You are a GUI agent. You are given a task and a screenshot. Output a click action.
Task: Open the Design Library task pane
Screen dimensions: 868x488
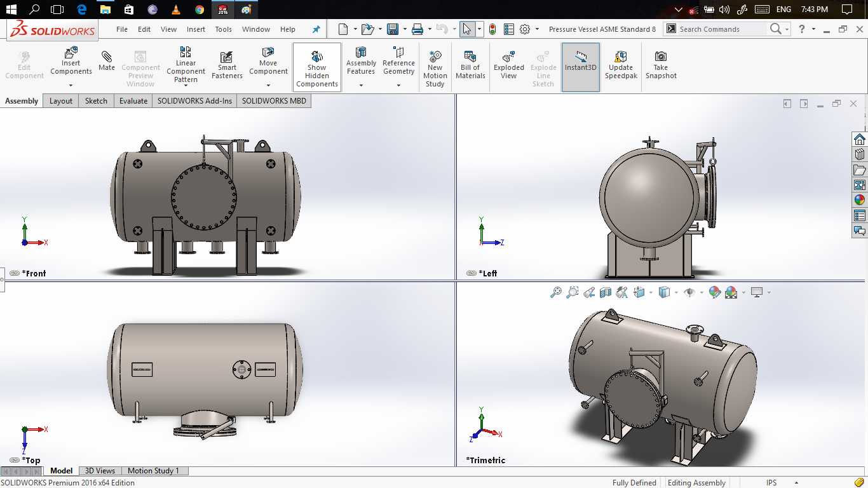point(859,154)
